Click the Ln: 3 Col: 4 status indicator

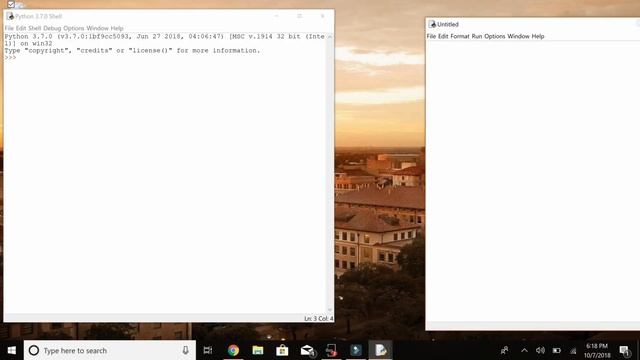[319, 318]
